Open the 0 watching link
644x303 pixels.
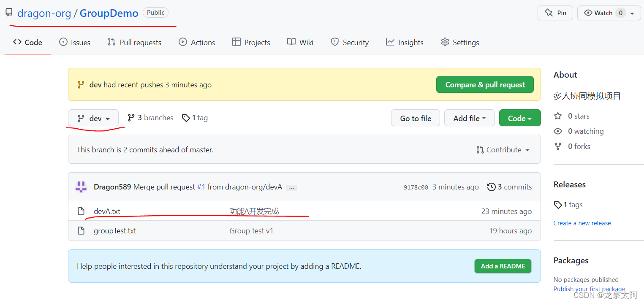click(x=586, y=131)
